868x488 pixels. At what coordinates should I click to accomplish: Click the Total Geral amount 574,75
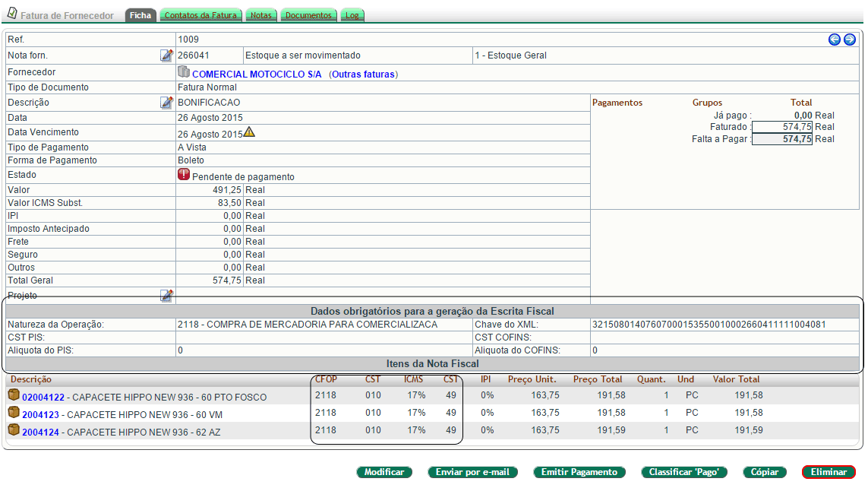coord(227,280)
